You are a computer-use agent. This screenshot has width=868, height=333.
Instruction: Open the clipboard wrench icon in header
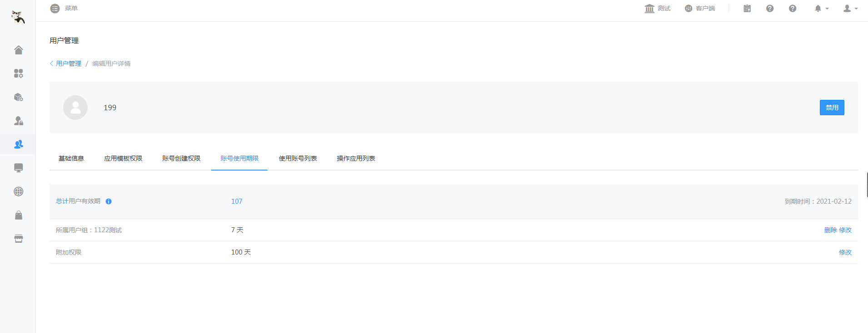(x=747, y=9)
